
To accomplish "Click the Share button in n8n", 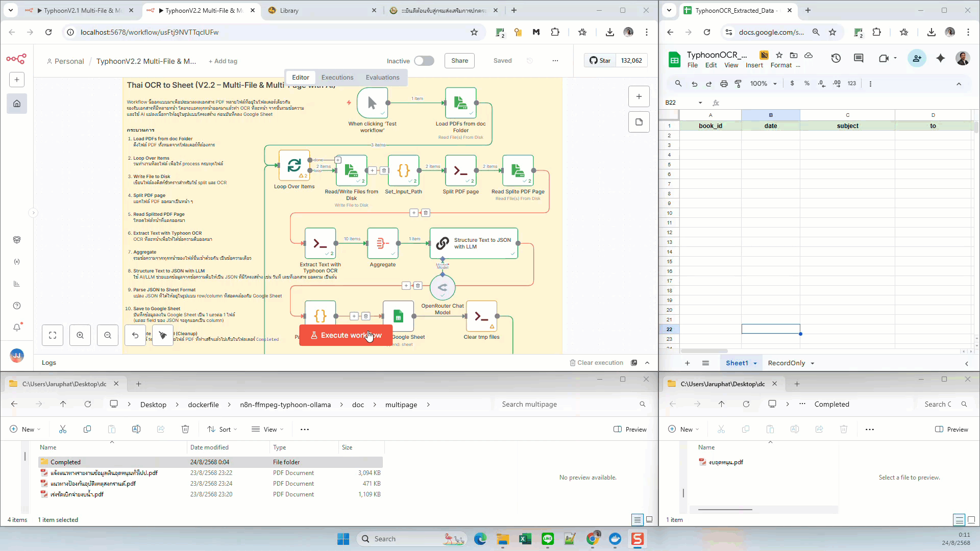I will [459, 61].
